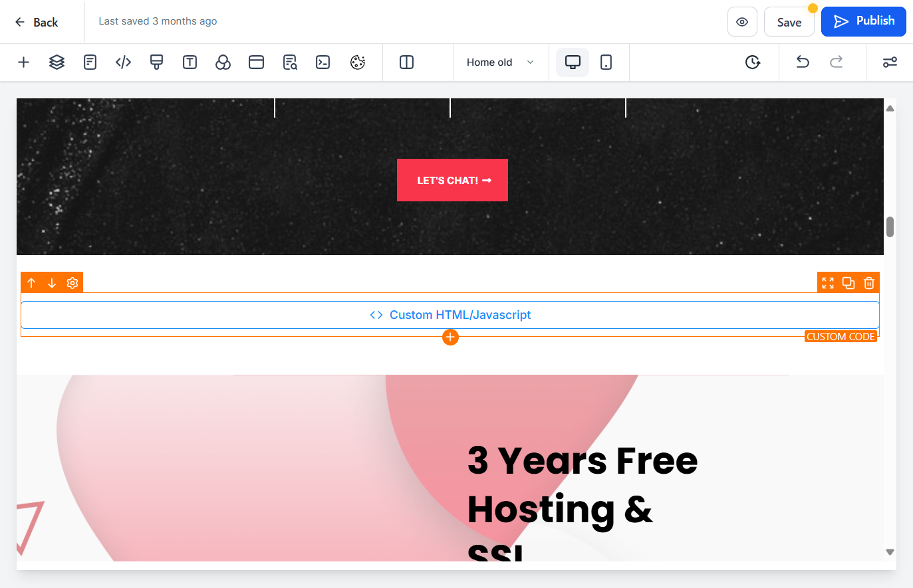Viewport: 913px width, 588px height.
Task: Click the LET'S CHAT! button
Action: [x=452, y=180]
